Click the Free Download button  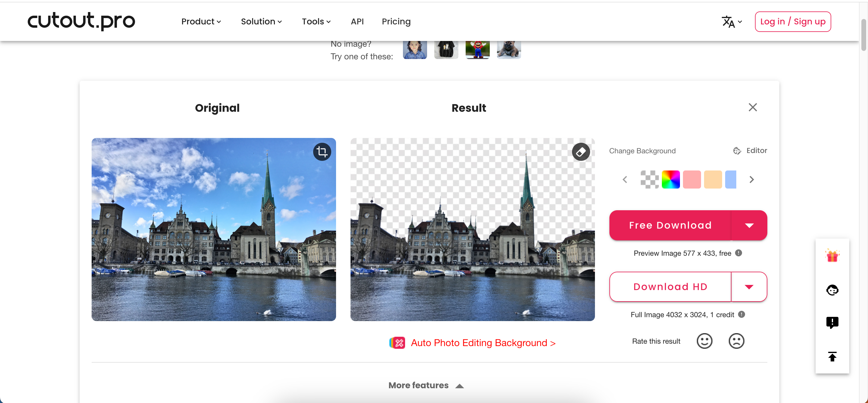(670, 225)
